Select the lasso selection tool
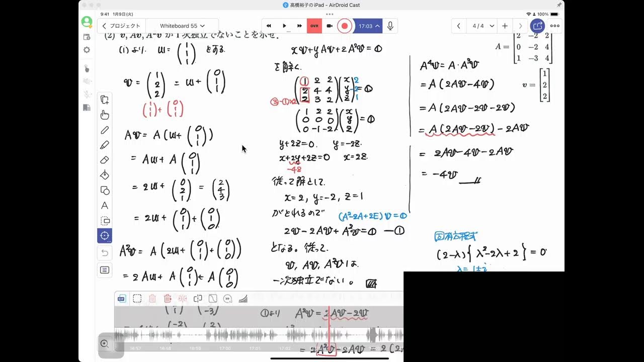This screenshot has width=644, height=362. coord(105,220)
